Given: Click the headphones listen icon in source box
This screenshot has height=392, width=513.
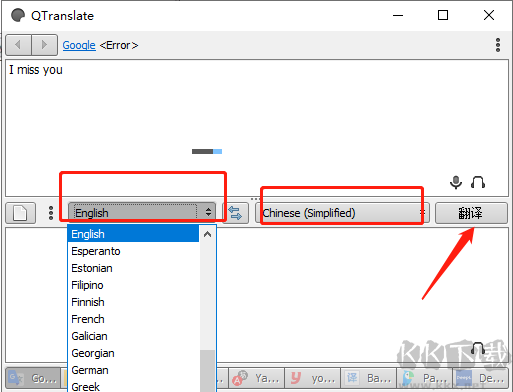Looking at the screenshot, I should tap(478, 182).
